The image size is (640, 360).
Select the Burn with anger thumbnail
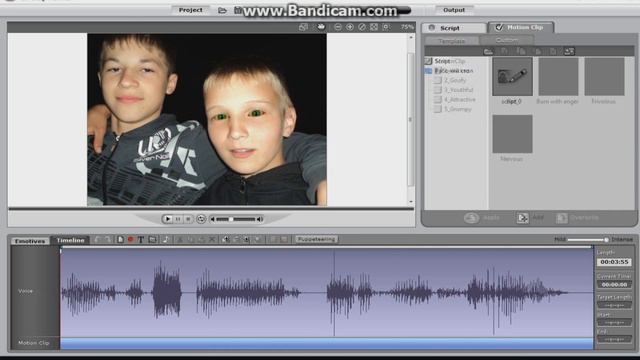pyautogui.click(x=558, y=77)
